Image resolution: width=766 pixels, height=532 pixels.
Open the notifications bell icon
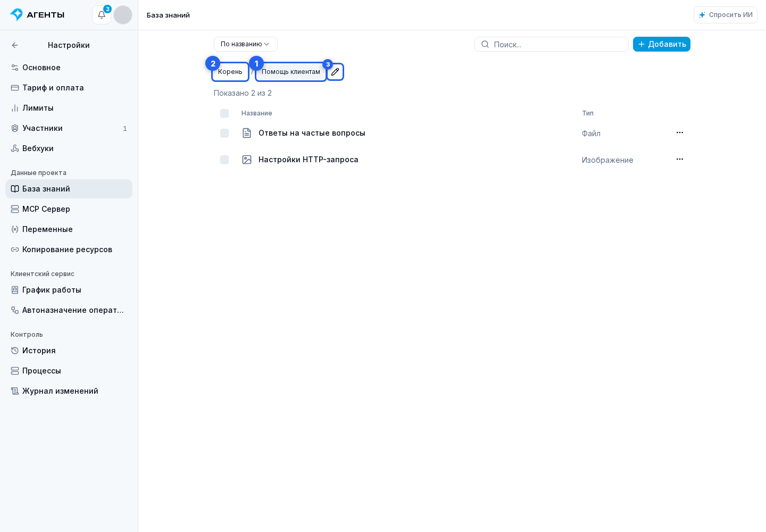pos(102,15)
